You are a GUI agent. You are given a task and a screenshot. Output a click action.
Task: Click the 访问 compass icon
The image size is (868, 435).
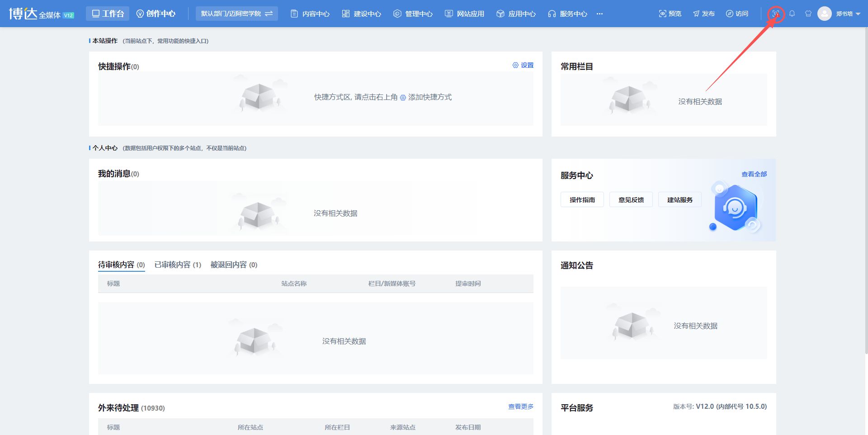(x=729, y=14)
